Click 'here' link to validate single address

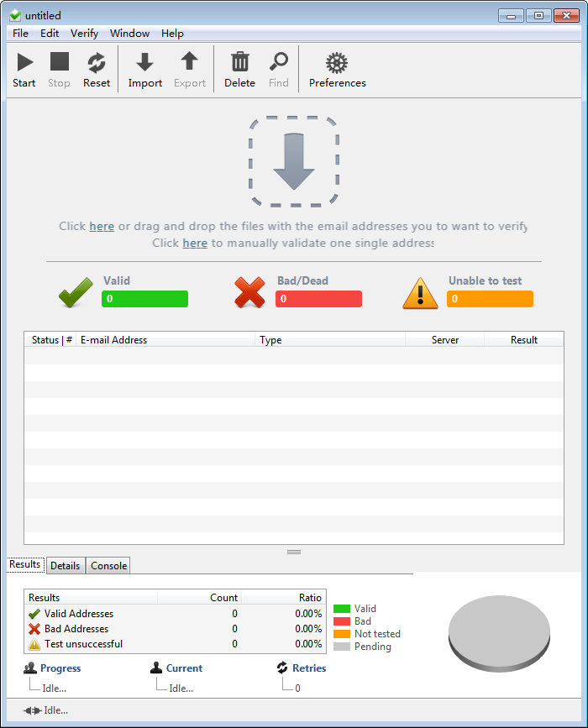click(195, 243)
